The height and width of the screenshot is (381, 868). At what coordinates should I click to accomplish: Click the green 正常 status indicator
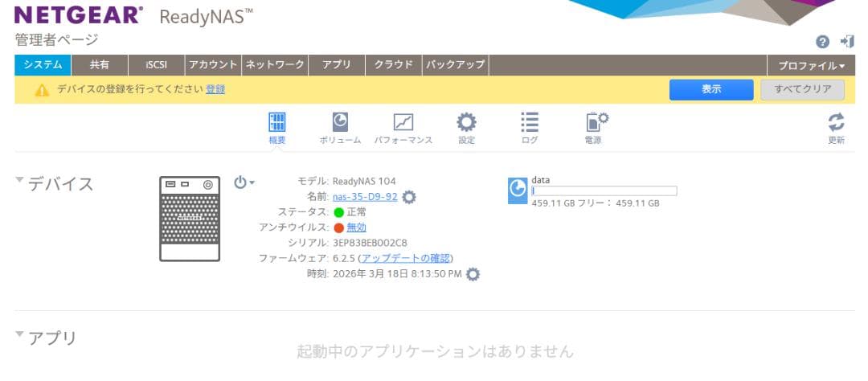pyautogui.click(x=339, y=212)
